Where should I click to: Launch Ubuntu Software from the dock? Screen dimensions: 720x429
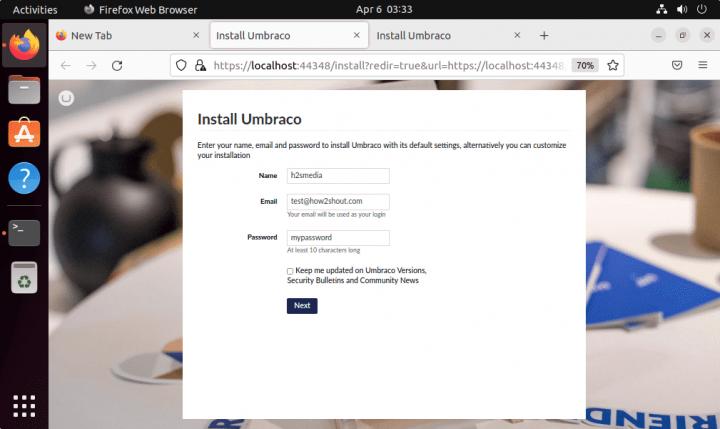pos(24,133)
